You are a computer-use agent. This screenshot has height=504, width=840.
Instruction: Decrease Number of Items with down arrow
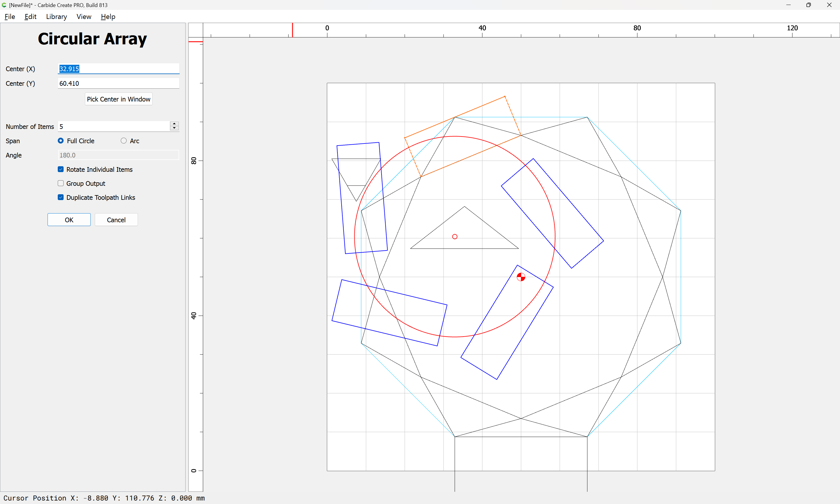(x=174, y=128)
